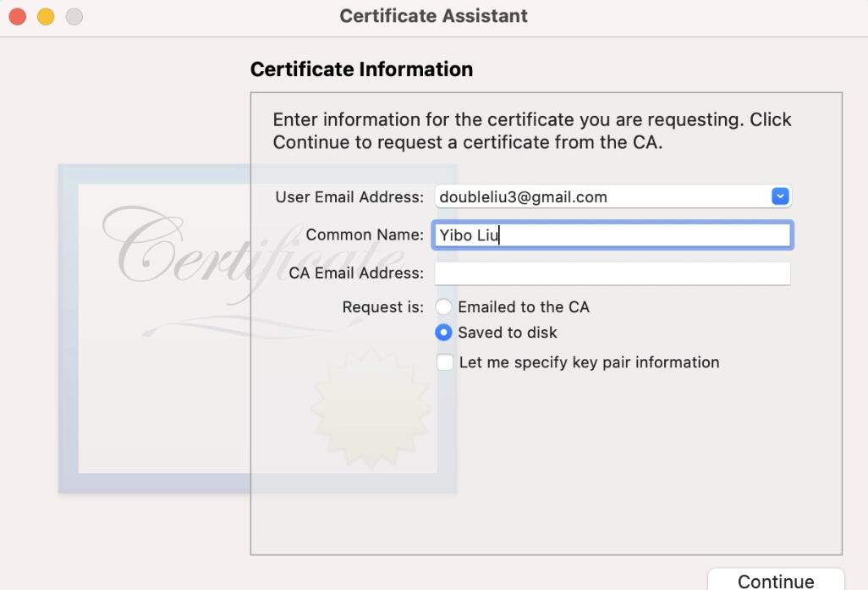Enable Let me specify key pair information

(x=445, y=362)
